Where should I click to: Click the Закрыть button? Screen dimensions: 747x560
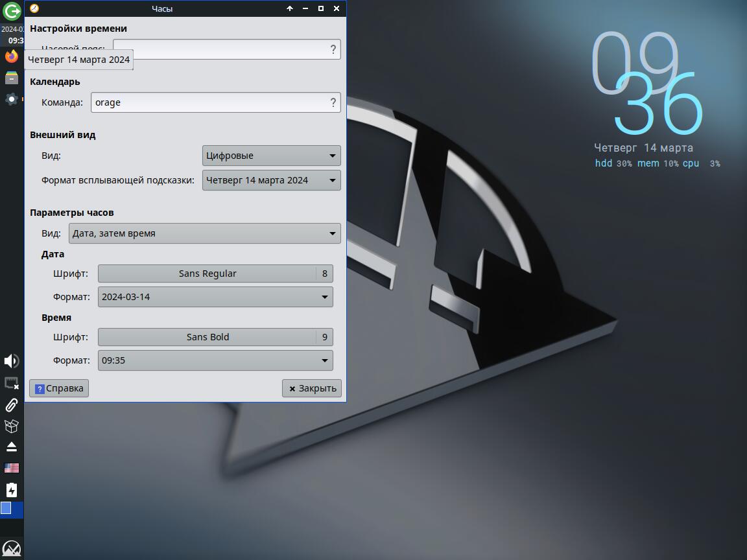(x=311, y=388)
